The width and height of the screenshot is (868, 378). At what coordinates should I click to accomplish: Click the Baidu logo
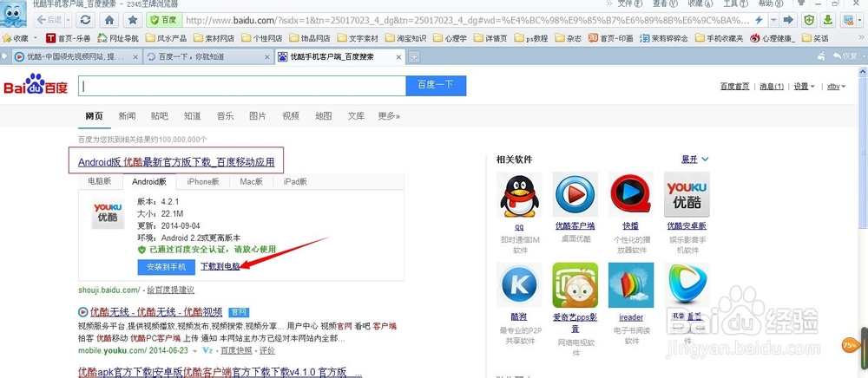[35, 85]
